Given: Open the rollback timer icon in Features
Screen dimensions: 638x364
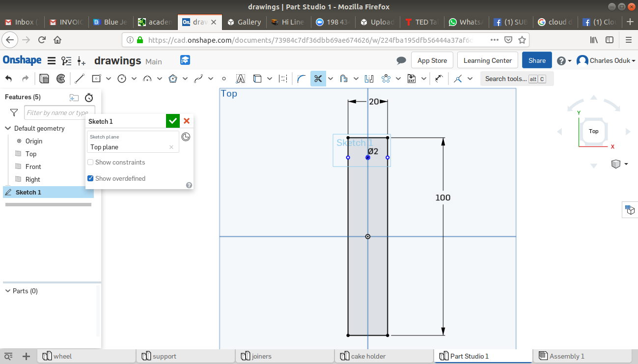Looking at the screenshot, I should click(x=89, y=97).
